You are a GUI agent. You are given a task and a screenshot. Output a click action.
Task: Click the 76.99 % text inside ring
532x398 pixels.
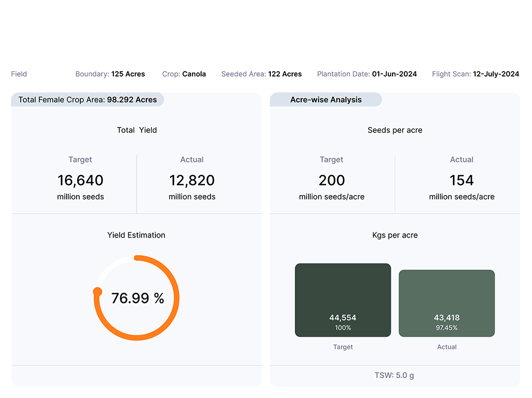[x=137, y=298]
